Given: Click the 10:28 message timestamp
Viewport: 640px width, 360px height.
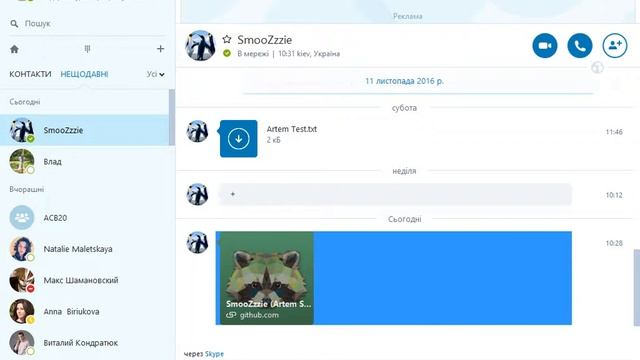Looking at the screenshot, I should click(x=614, y=243).
